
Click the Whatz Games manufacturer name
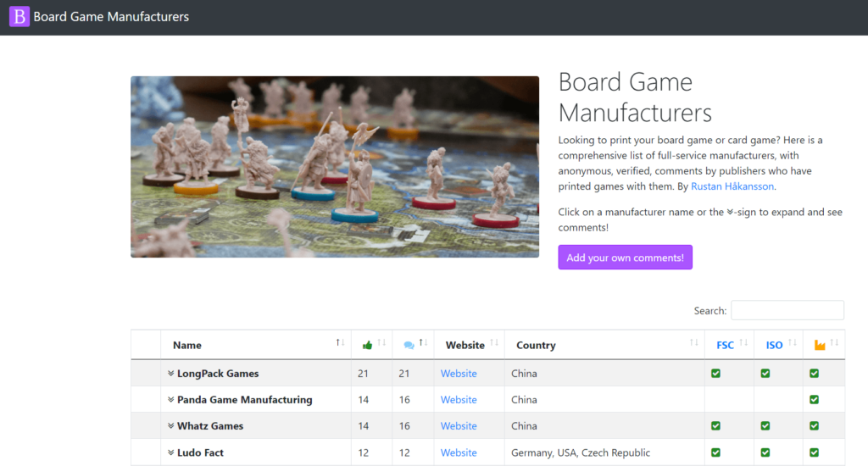pyautogui.click(x=210, y=426)
